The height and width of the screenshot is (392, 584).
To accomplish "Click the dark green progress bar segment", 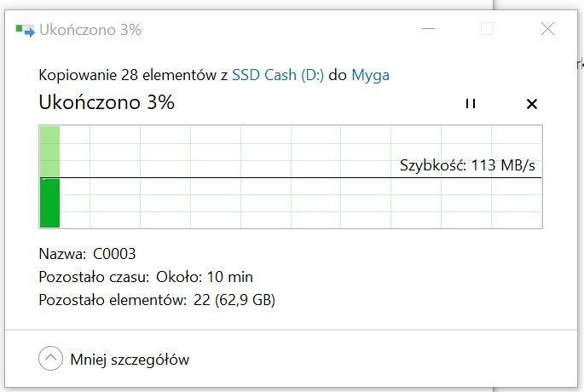I will [49, 203].
